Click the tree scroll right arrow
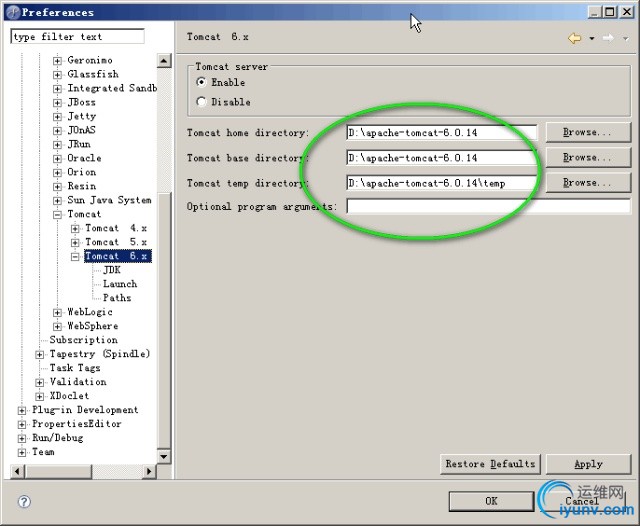The image size is (640, 526). click(x=149, y=471)
